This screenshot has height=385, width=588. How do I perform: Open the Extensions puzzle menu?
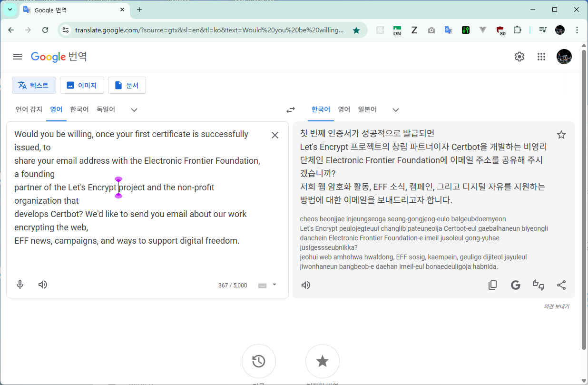click(518, 30)
